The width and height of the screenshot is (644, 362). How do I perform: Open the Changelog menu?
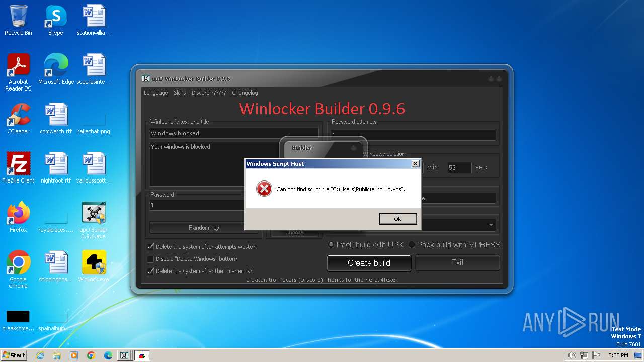pyautogui.click(x=245, y=93)
